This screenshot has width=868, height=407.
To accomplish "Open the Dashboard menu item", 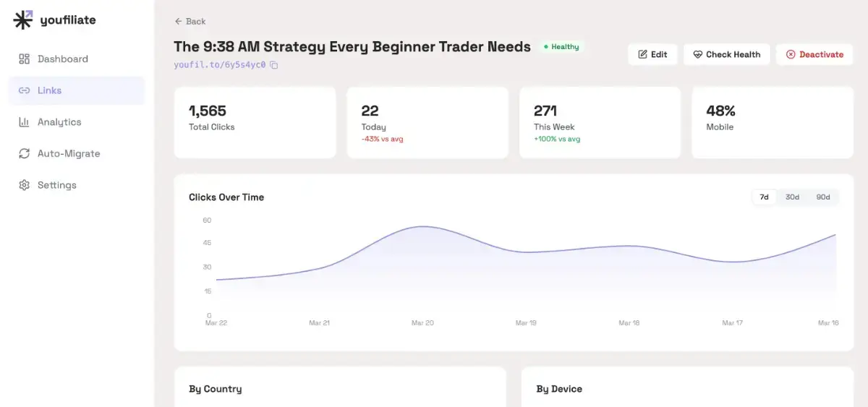I will tap(63, 59).
